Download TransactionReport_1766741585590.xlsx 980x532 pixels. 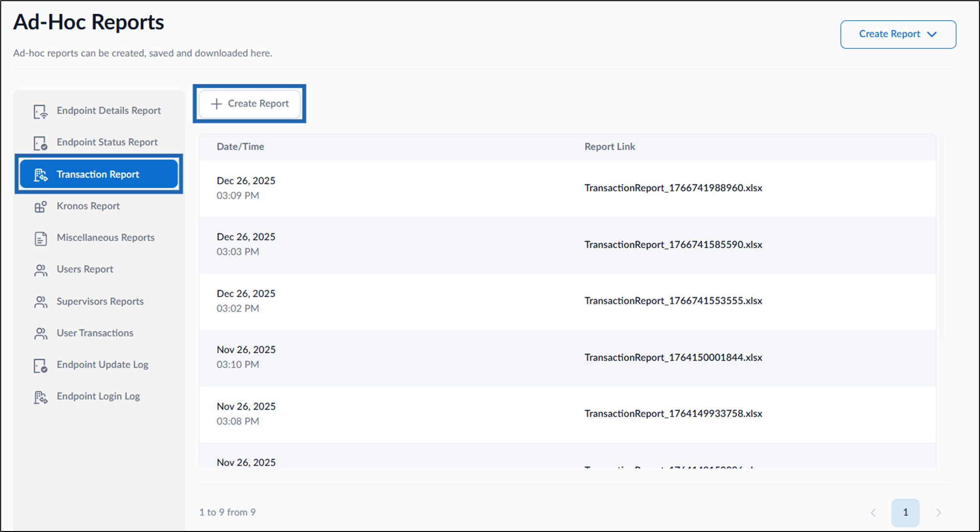673,244
